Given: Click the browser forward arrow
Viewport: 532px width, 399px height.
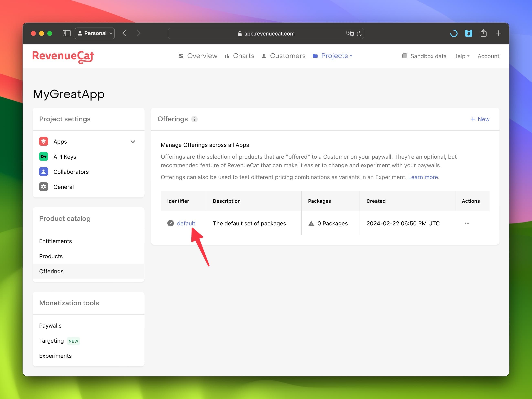Looking at the screenshot, I should coord(139,33).
